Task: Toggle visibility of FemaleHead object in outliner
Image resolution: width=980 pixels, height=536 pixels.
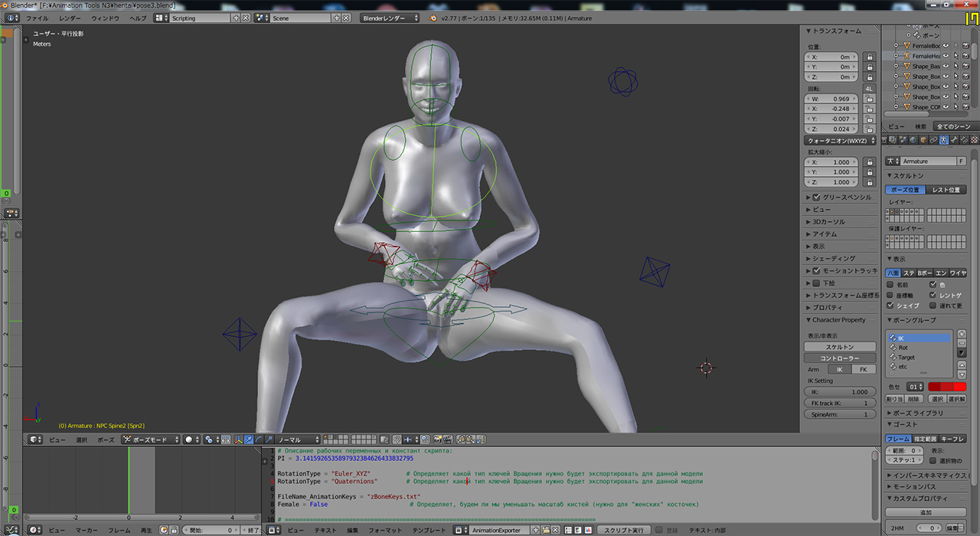Action: [946, 56]
